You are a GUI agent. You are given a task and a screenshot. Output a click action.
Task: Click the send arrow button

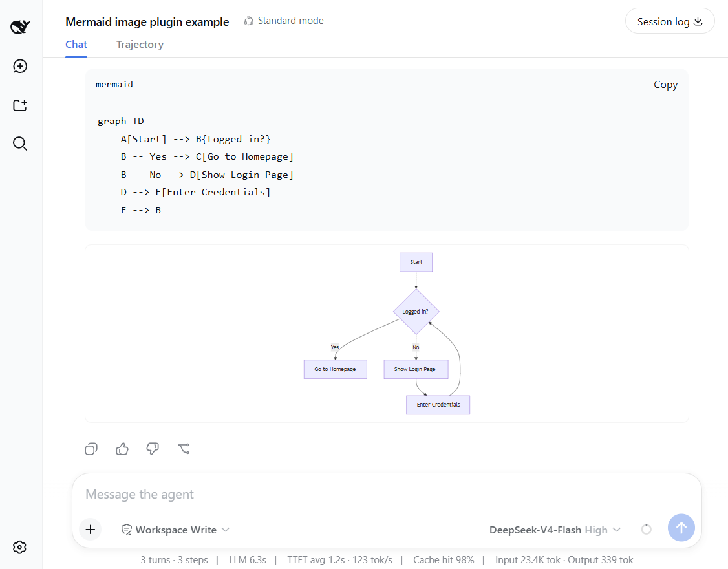(681, 528)
